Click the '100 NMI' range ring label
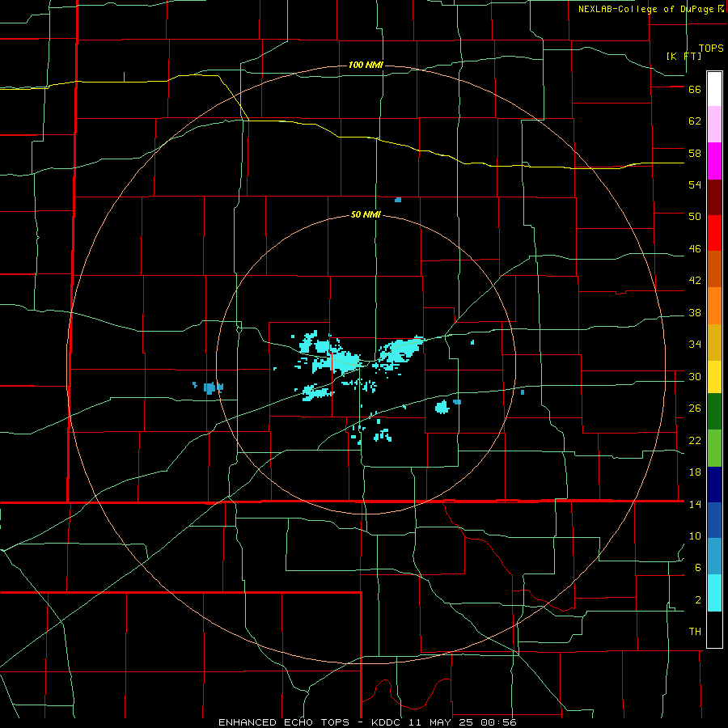The image size is (728, 728). 366,65
